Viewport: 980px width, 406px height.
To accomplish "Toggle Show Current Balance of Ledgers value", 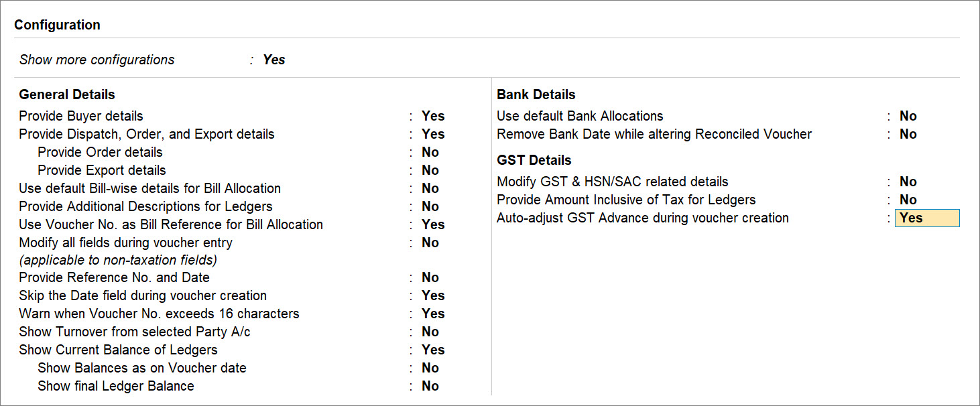I will (433, 350).
